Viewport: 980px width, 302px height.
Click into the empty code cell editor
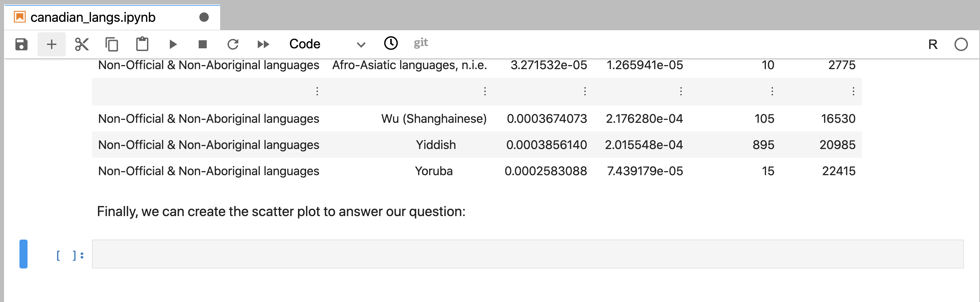tap(528, 254)
